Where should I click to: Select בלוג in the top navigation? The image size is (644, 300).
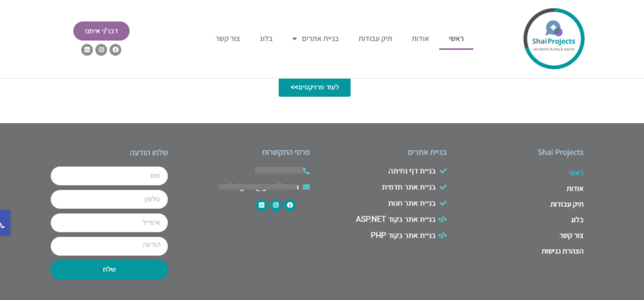point(265,39)
